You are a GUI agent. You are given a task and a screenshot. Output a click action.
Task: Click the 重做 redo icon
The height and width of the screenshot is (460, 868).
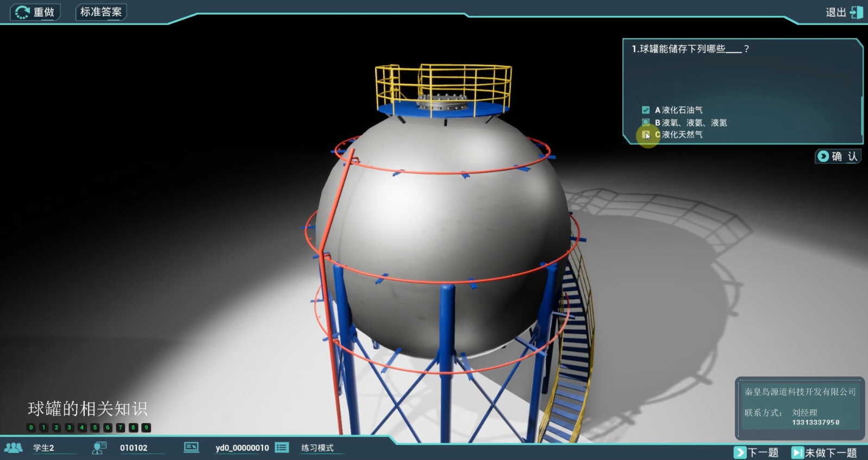tap(22, 12)
